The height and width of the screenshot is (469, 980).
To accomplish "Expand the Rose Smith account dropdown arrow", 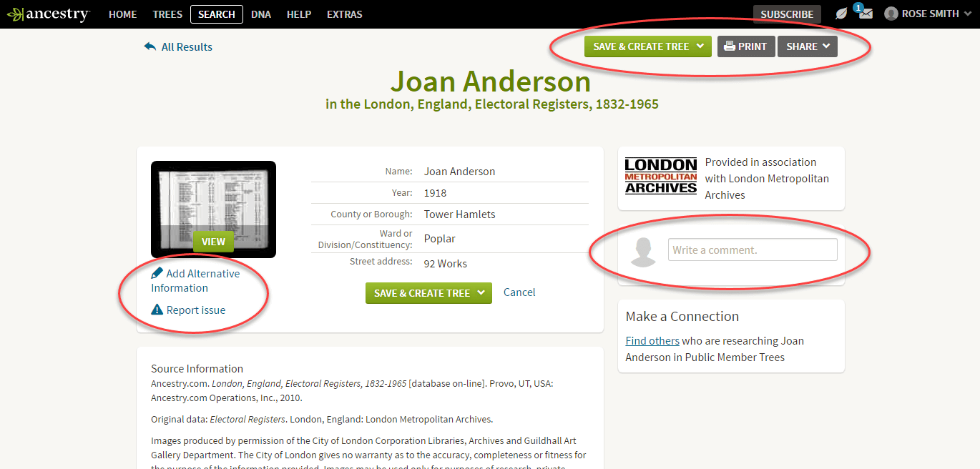I will pos(967,14).
